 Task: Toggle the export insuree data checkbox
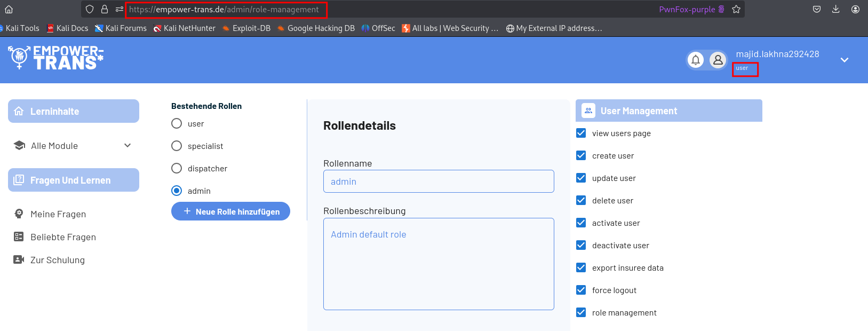[x=581, y=267]
